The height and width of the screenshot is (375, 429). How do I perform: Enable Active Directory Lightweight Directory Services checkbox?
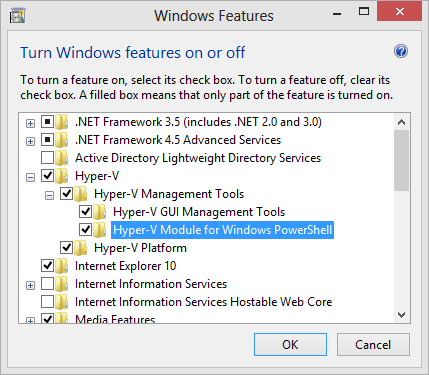[47, 158]
